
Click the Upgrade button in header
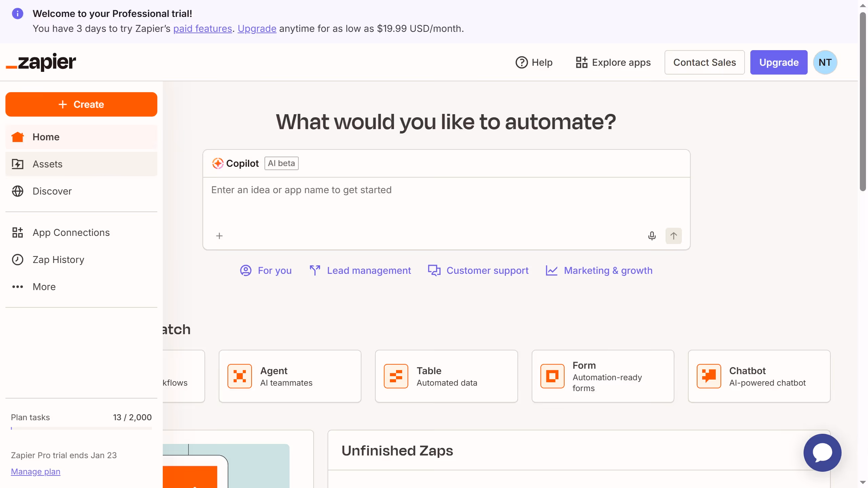[x=778, y=62]
